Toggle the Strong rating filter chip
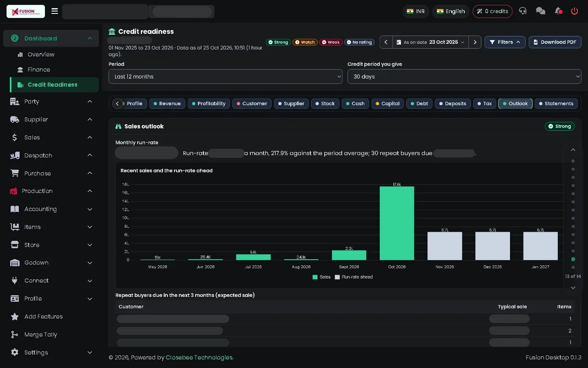Viewport: 588px width, 368px height. pos(278,42)
